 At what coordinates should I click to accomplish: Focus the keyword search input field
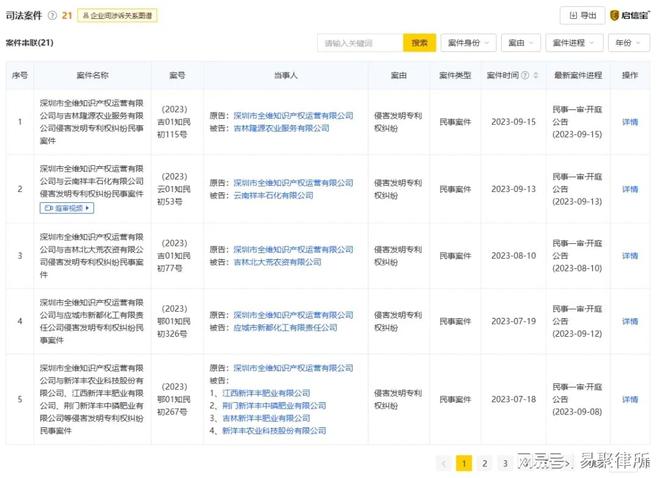tap(360, 43)
